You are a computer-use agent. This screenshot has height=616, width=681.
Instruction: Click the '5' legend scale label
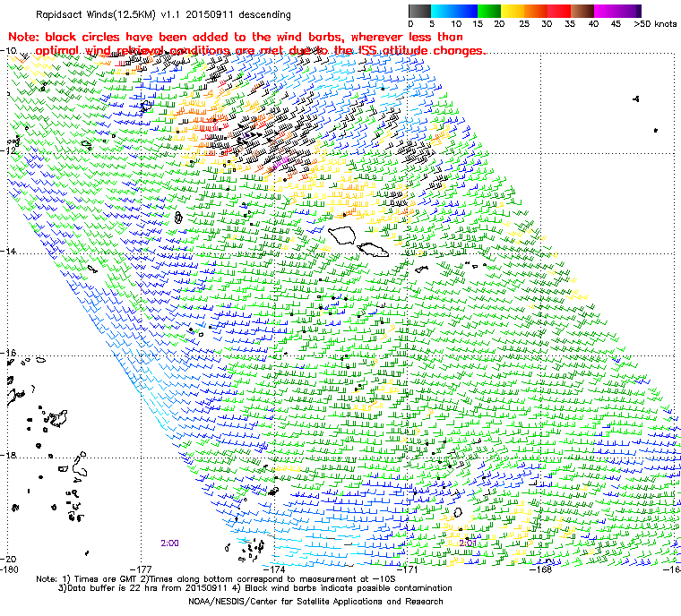[x=432, y=24]
